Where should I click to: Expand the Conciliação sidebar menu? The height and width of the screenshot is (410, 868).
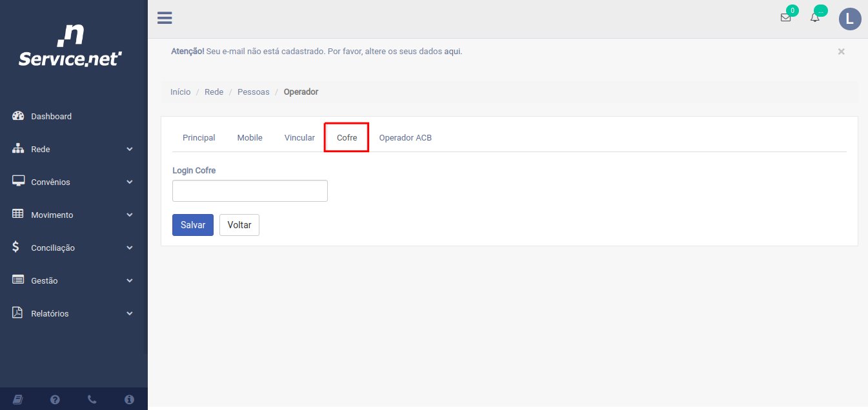click(x=74, y=248)
